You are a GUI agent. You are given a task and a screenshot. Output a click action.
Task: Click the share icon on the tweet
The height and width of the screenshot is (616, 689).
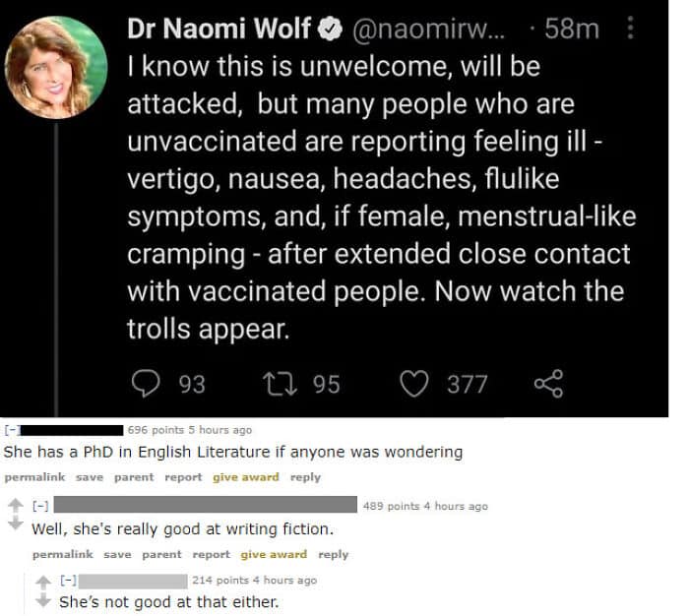coord(547,382)
